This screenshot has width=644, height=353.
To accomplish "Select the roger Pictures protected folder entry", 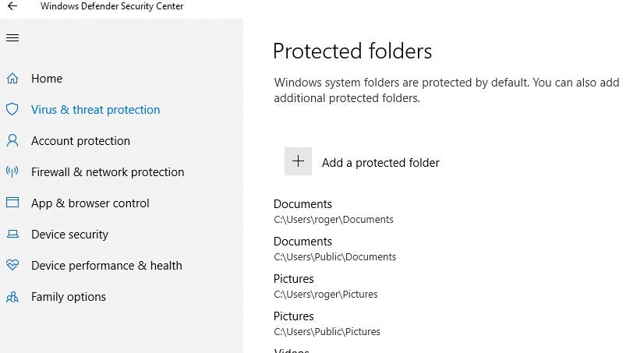I will [325, 286].
